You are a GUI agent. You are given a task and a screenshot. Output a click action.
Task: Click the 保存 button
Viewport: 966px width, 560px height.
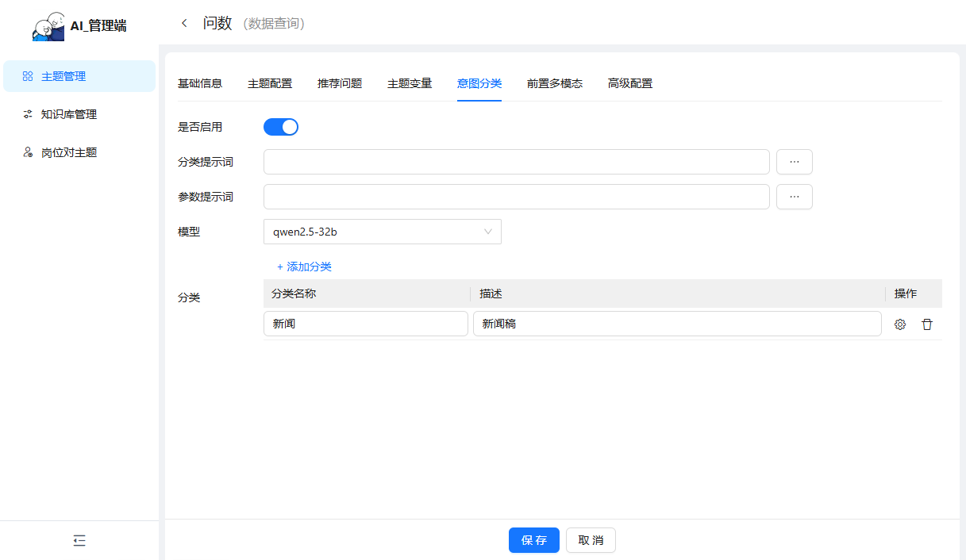tap(534, 540)
